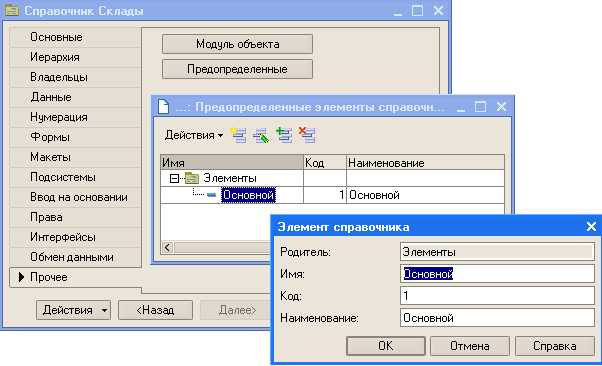Click the blue item icon beside Основной
The height and width of the screenshot is (366, 602).
pos(211,195)
